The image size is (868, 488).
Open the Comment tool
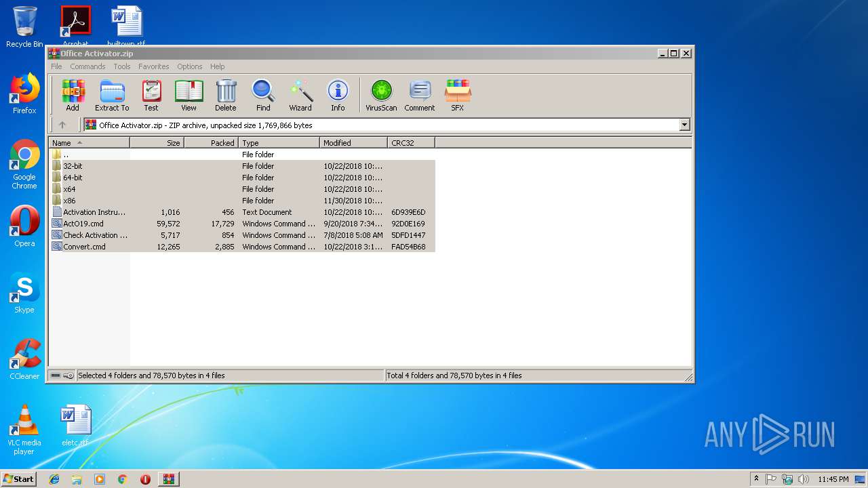(x=420, y=96)
